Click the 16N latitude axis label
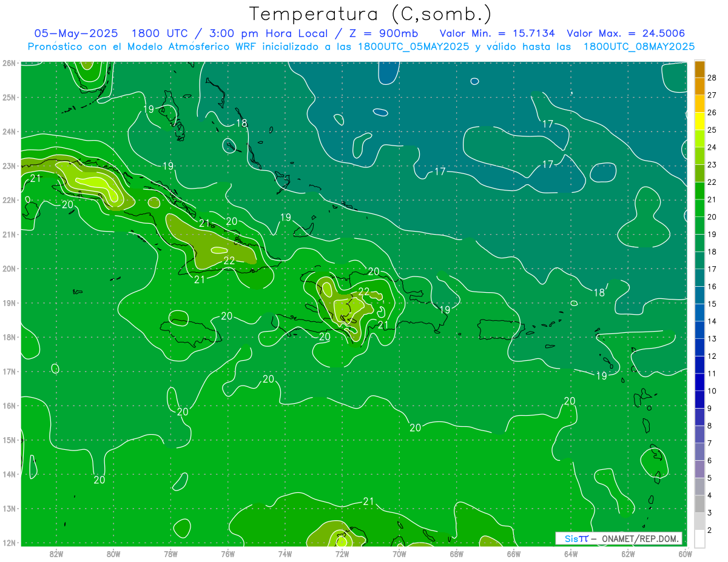 click(x=8, y=406)
